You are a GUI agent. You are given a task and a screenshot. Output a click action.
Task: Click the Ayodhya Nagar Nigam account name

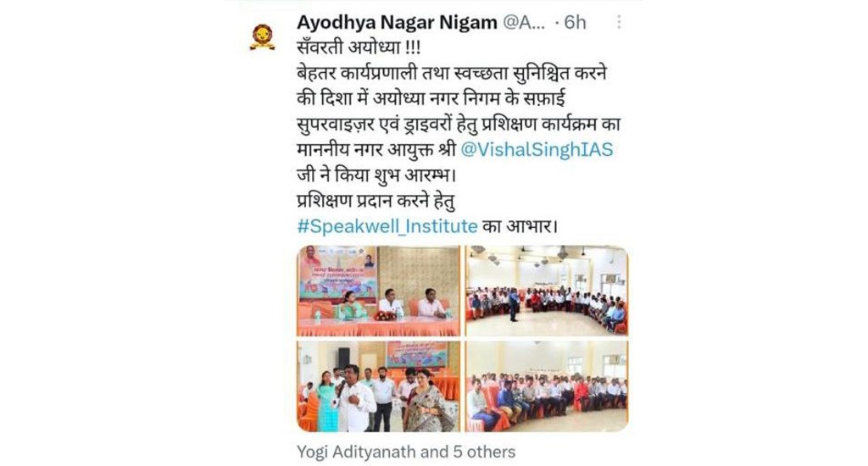pos(397,22)
